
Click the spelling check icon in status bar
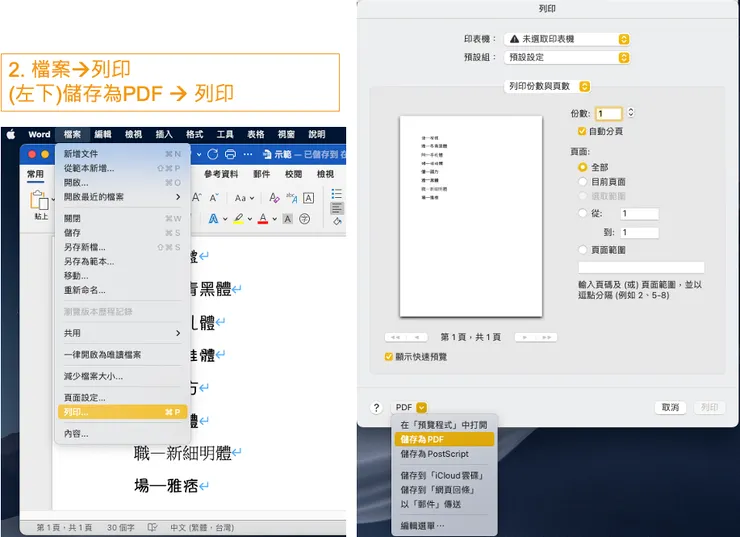[x=152, y=527]
